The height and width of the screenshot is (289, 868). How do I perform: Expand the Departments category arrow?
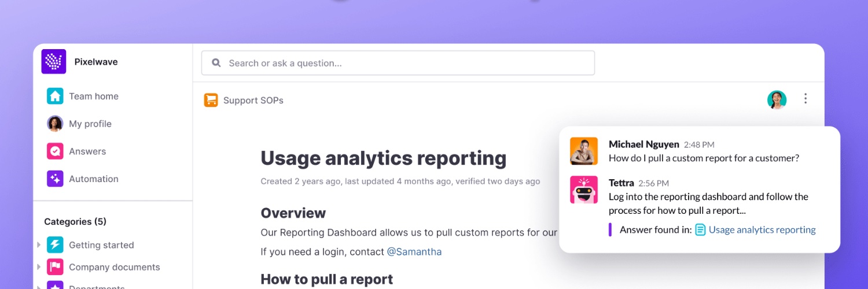tap(39, 287)
